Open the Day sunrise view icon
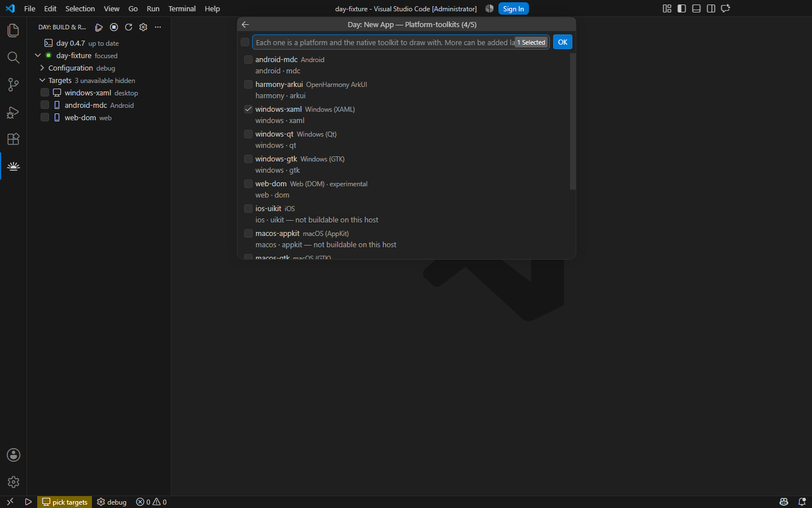This screenshot has width=812, height=508. 13,166
